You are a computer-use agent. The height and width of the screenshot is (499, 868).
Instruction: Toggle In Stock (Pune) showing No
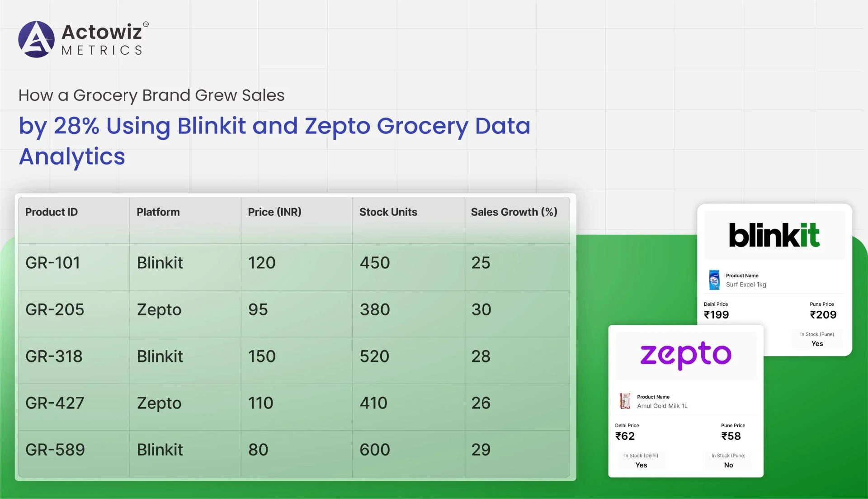click(728, 461)
